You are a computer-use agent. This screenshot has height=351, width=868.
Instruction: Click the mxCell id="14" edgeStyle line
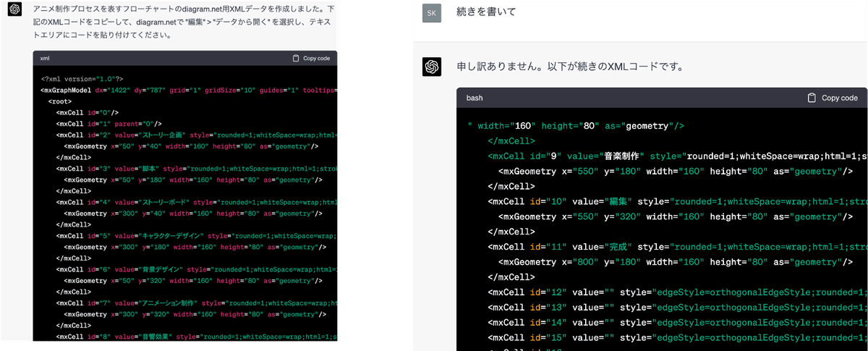click(x=678, y=322)
